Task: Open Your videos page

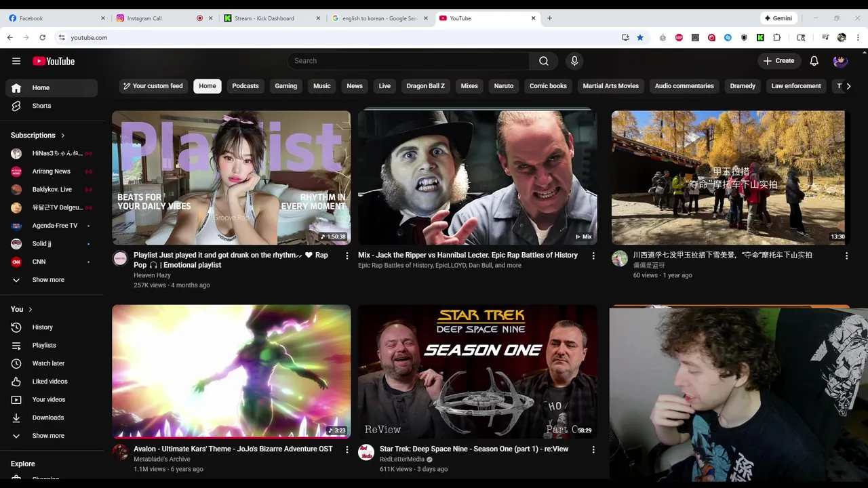Action: coord(52,400)
